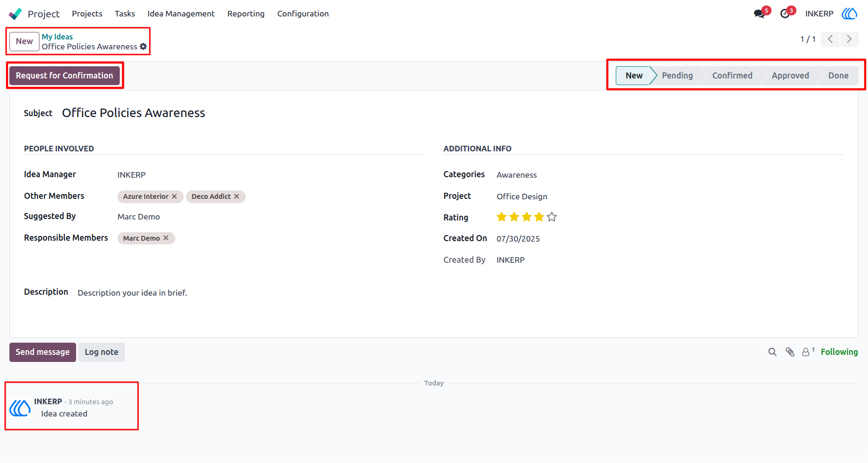Open the activities clock icon
Image resolution: width=868 pixels, height=463 pixels.
coord(785,14)
